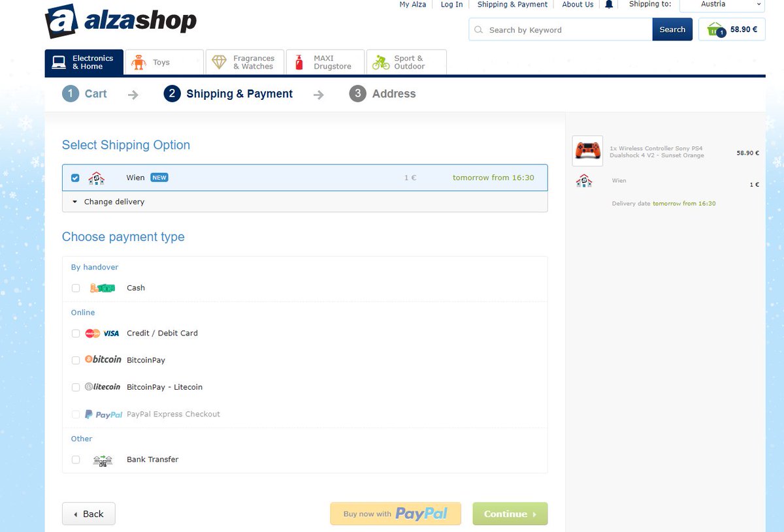Click the 58.90 € cart total
Screen dimensions: 784x532
[x=744, y=29]
